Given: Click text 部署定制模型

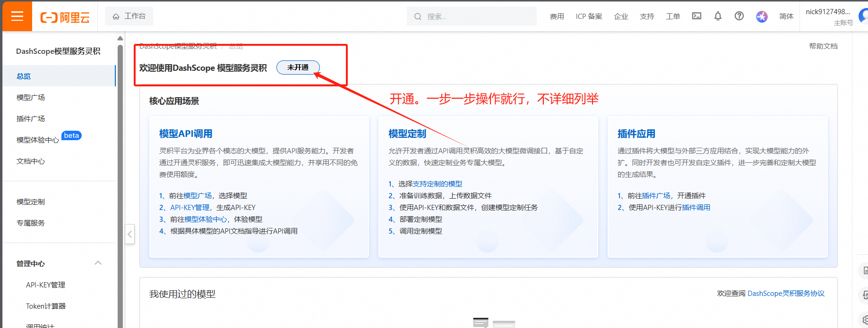Looking at the screenshot, I should (x=421, y=219).
